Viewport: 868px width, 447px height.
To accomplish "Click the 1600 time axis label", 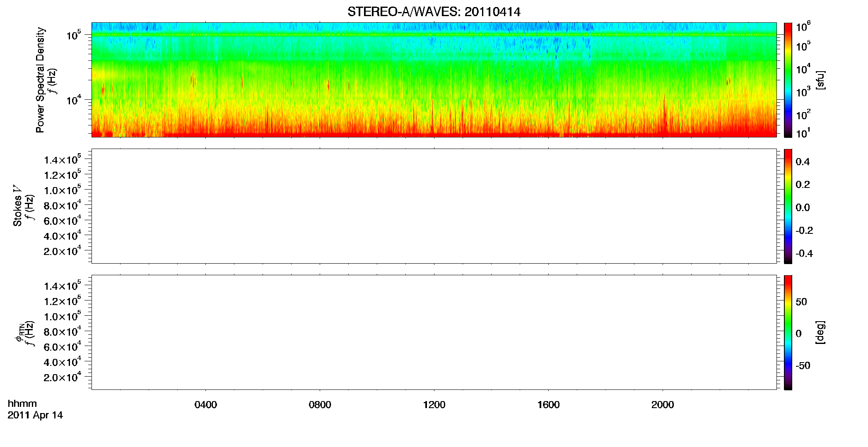I will tap(548, 405).
